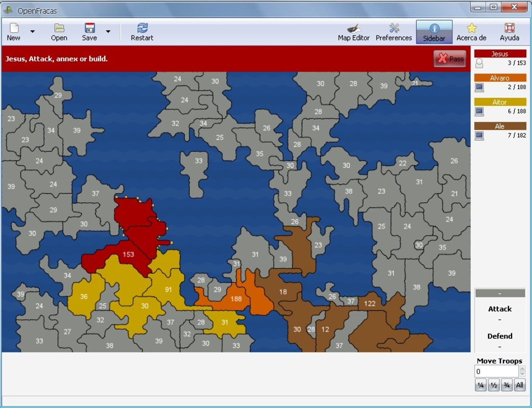This screenshot has width=532, height=408.
Task: Click the New game icon
Action: tap(14, 28)
